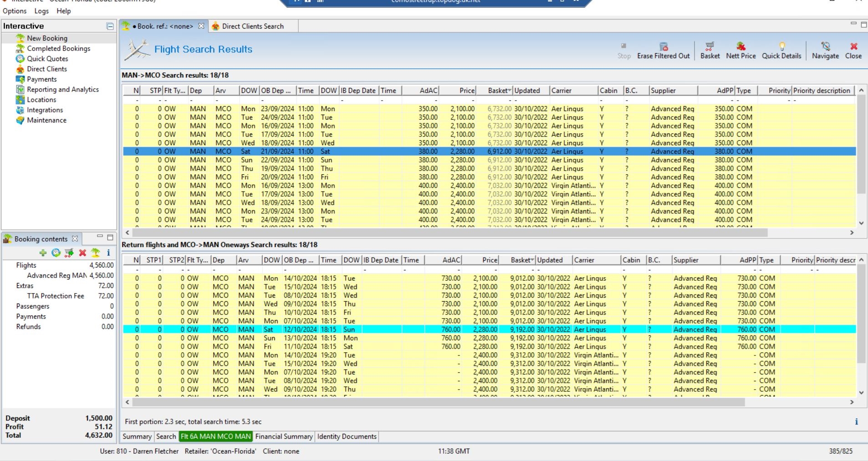Collapse the Interactive navigation panel
Image resolution: width=868 pixels, height=461 pixels.
point(110,26)
